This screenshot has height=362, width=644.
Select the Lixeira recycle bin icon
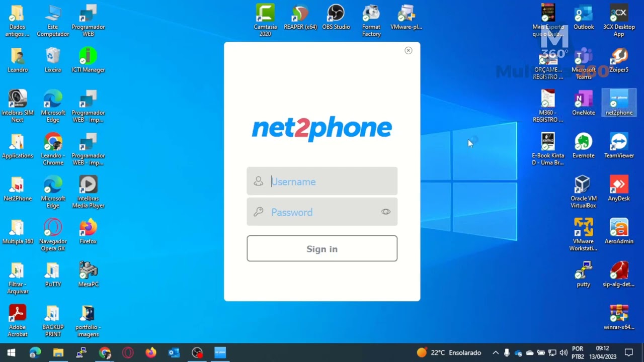[x=53, y=60]
